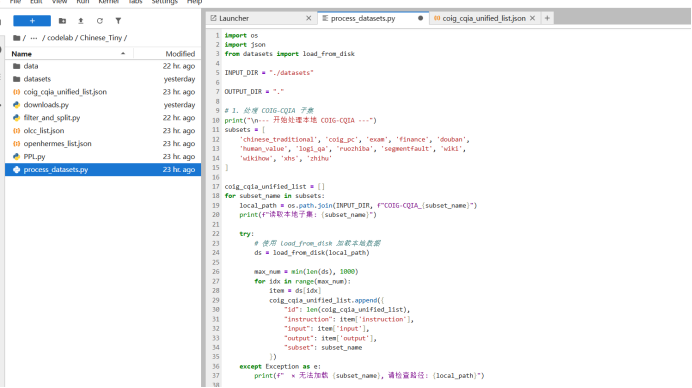The image size is (692, 388).
Task: Click the JSON icon beside openhermes_list.json
Action: coord(17,143)
